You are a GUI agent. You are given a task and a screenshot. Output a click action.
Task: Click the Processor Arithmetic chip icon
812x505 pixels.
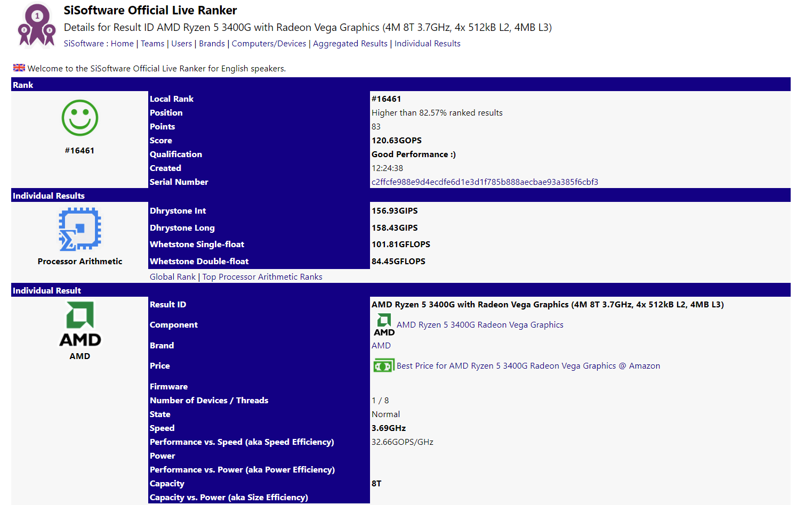point(79,230)
